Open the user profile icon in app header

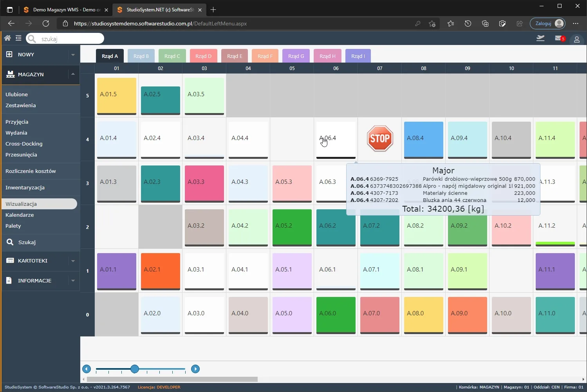(577, 40)
